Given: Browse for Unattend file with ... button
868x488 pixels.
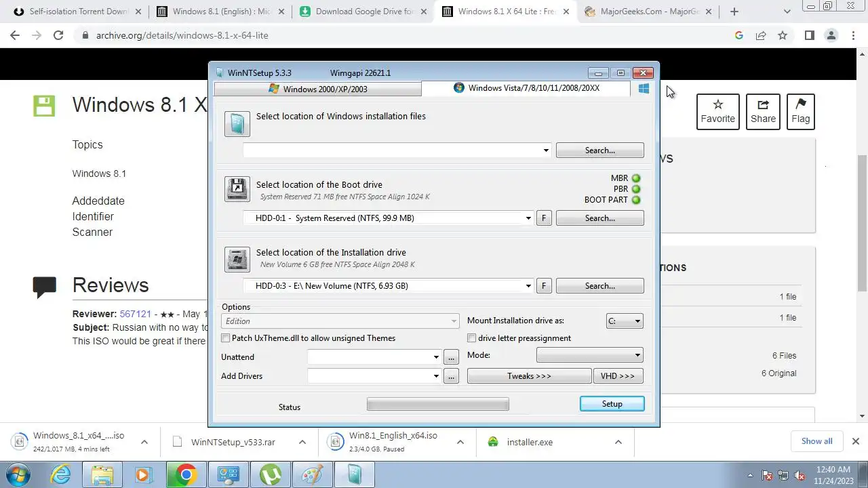Looking at the screenshot, I should (x=452, y=357).
